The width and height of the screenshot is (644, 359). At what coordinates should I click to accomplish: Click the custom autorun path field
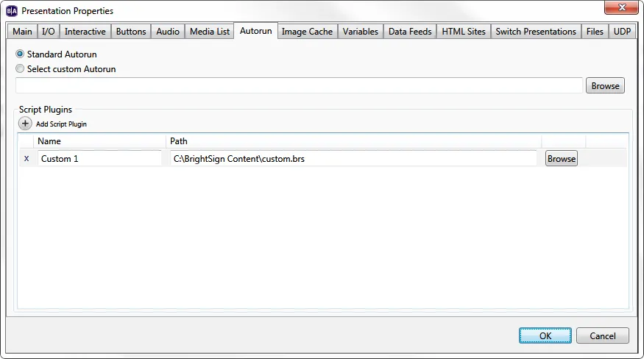pyautogui.click(x=299, y=85)
